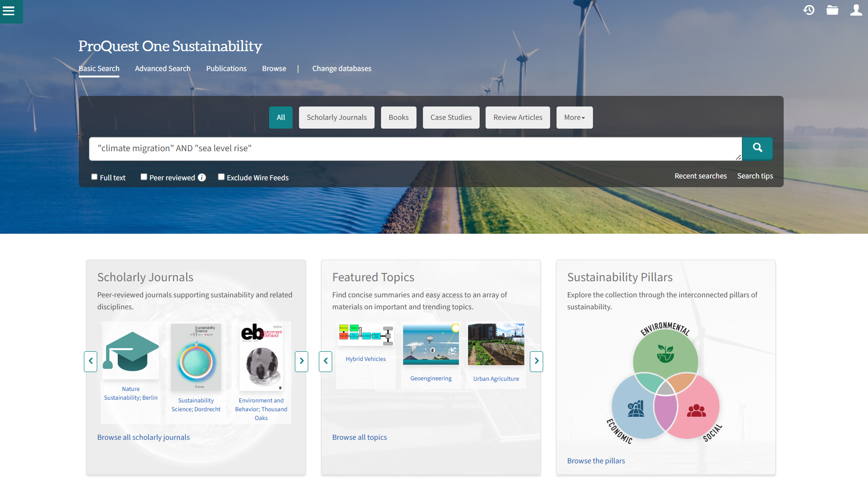Screen dimensions: 868x479
Task: Open the account profile icon
Action: (x=856, y=10)
